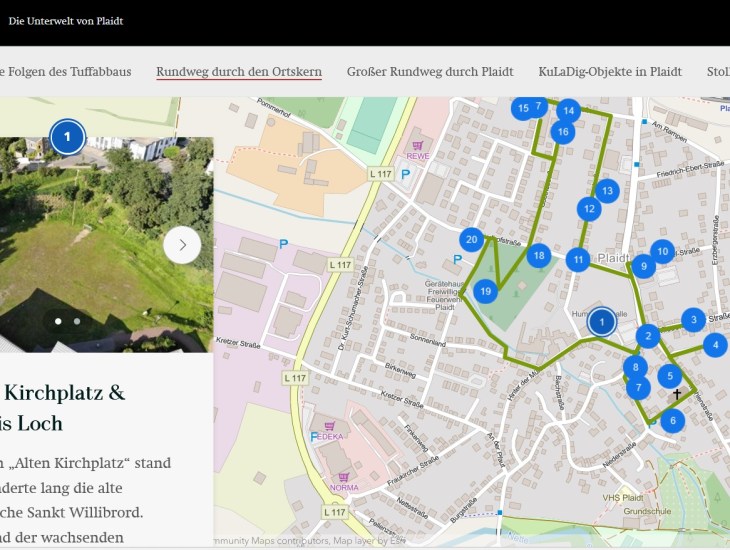Open map marker number 18
Image resolution: width=730 pixels, height=550 pixels.
pos(539,256)
